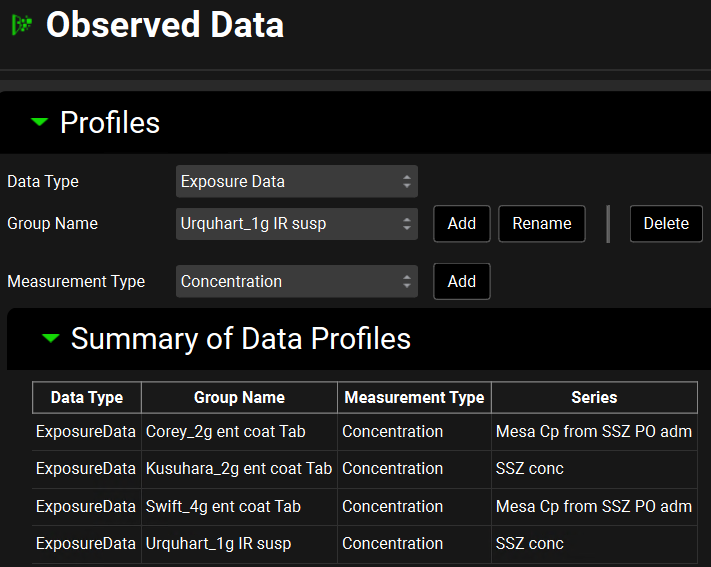The width and height of the screenshot is (711, 567).
Task: Open the Measurement Type dropdown
Action: pos(296,282)
